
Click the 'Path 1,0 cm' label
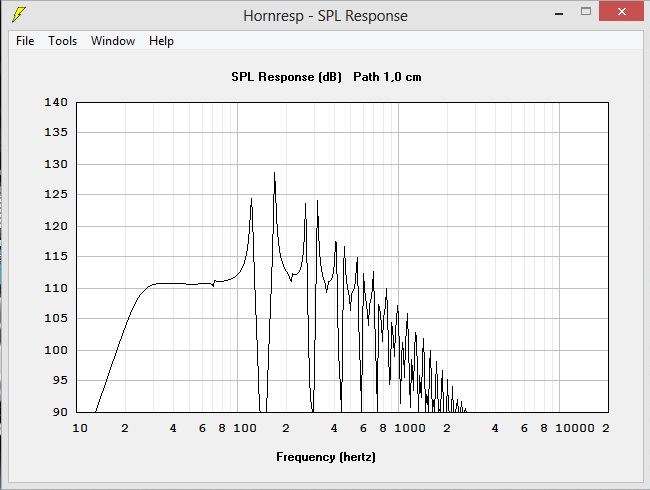point(387,77)
